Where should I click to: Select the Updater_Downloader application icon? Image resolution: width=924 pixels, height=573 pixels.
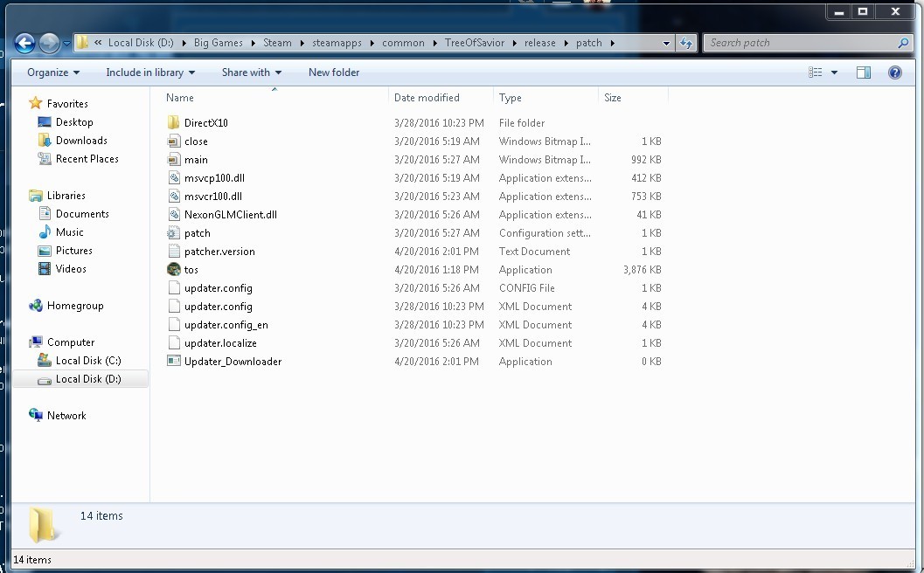click(174, 362)
